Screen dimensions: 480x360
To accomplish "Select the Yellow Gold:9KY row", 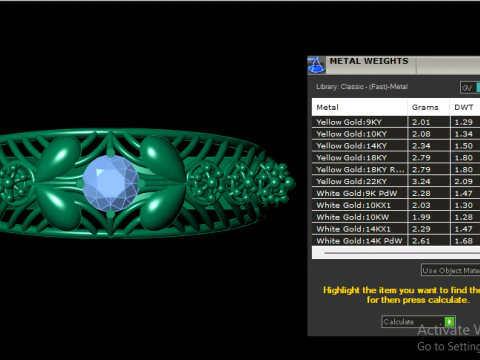I will 396,122.
